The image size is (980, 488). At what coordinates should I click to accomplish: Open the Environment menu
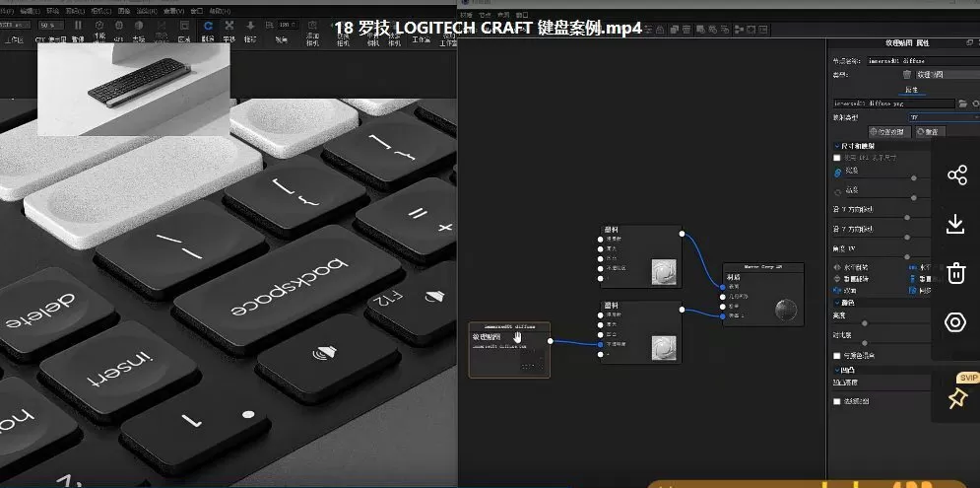point(53,11)
